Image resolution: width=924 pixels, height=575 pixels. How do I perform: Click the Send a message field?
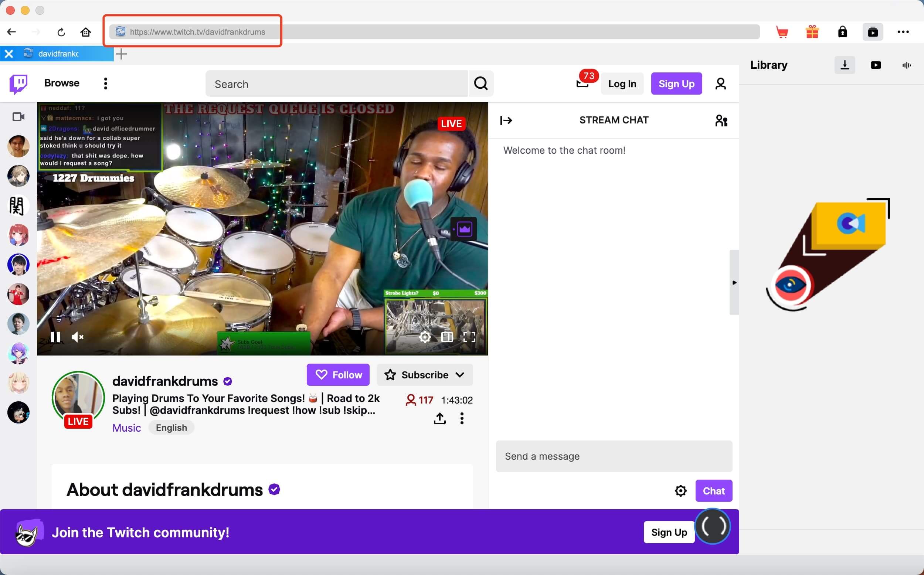(x=614, y=456)
